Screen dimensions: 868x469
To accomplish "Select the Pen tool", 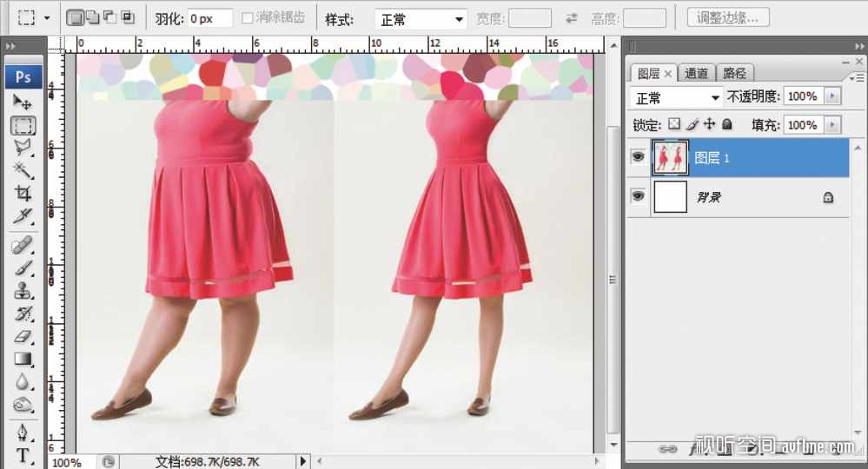I will point(23,432).
